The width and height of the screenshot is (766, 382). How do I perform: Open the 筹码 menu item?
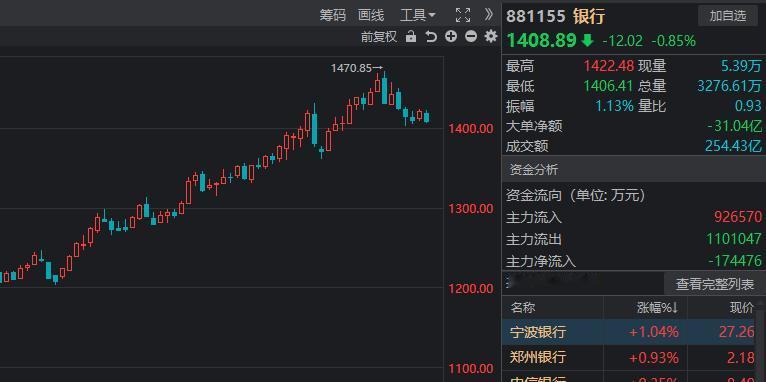(x=332, y=16)
